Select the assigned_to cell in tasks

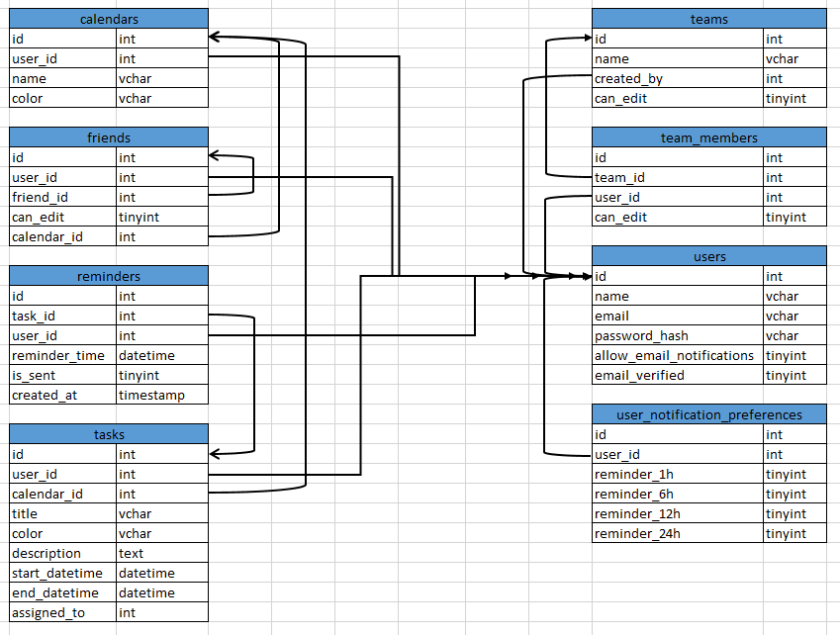[x=62, y=612]
